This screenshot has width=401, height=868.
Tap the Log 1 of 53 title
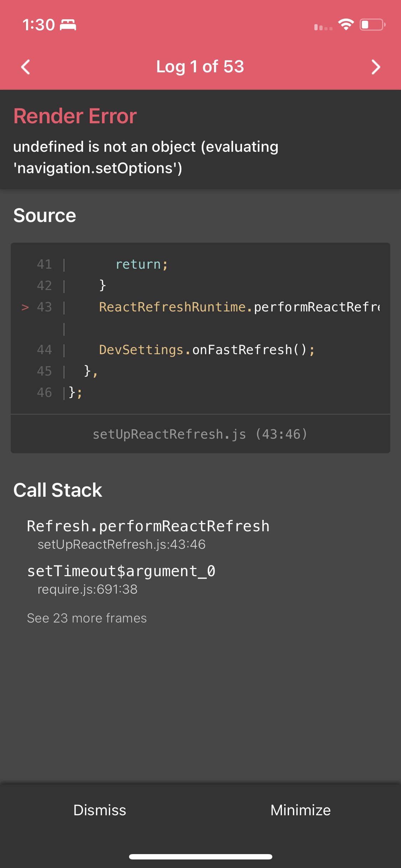[200, 67]
